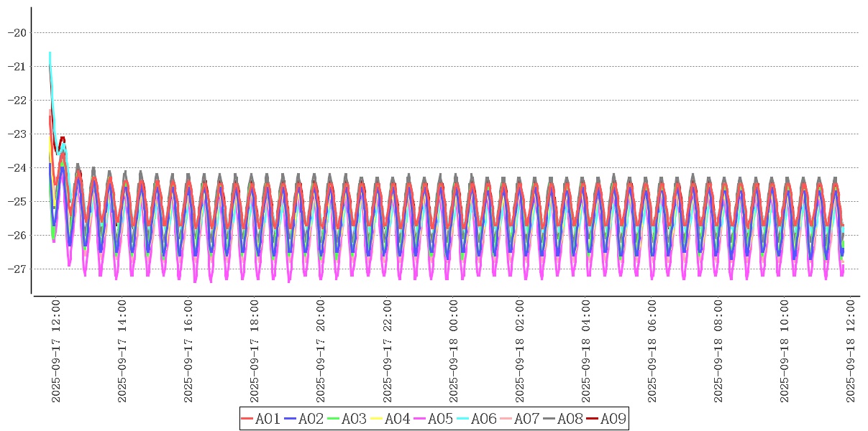Image resolution: width=868 pixels, height=431 pixels.
Task: Click the 2025-09-18 08:00 axis label
Action: coord(719,351)
